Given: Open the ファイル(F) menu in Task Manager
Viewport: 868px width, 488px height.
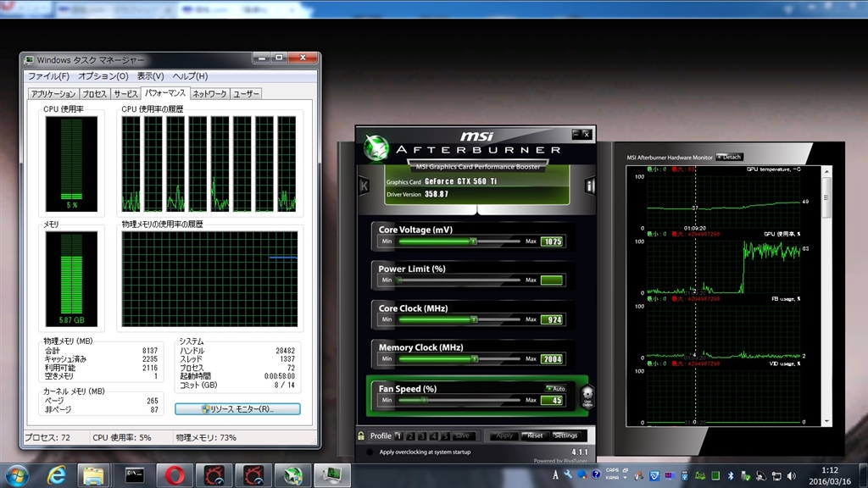Looking at the screenshot, I should click(48, 76).
